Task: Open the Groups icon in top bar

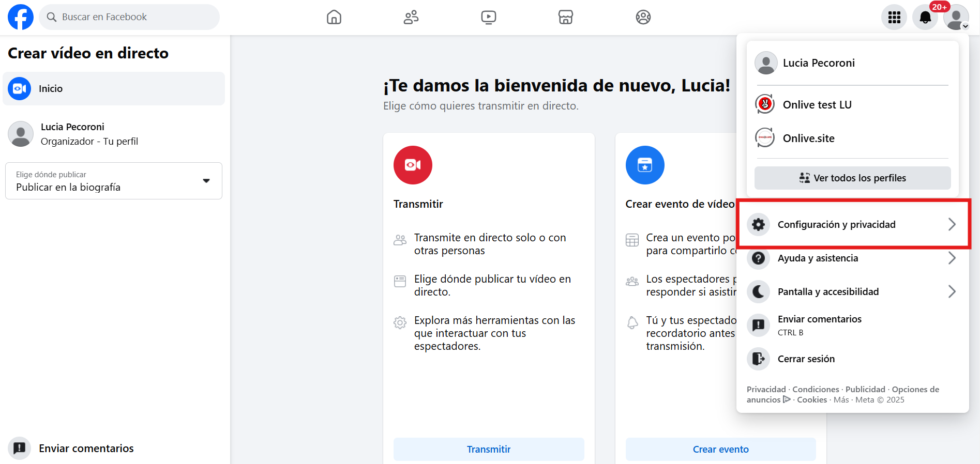Action: (x=643, y=17)
